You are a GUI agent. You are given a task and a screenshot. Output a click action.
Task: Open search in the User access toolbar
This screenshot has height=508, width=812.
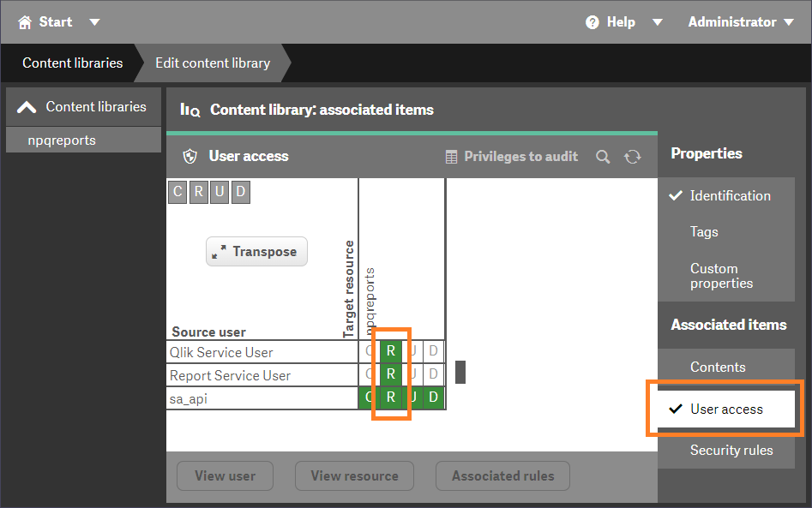pos(603,157)
